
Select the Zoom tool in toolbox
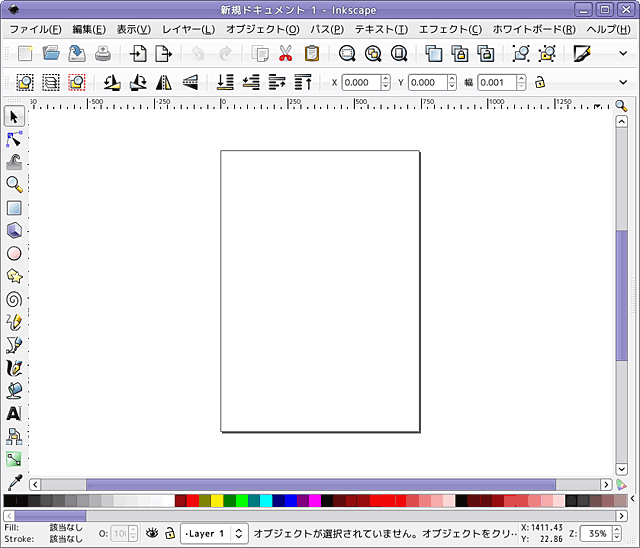[x=14, y=185]
